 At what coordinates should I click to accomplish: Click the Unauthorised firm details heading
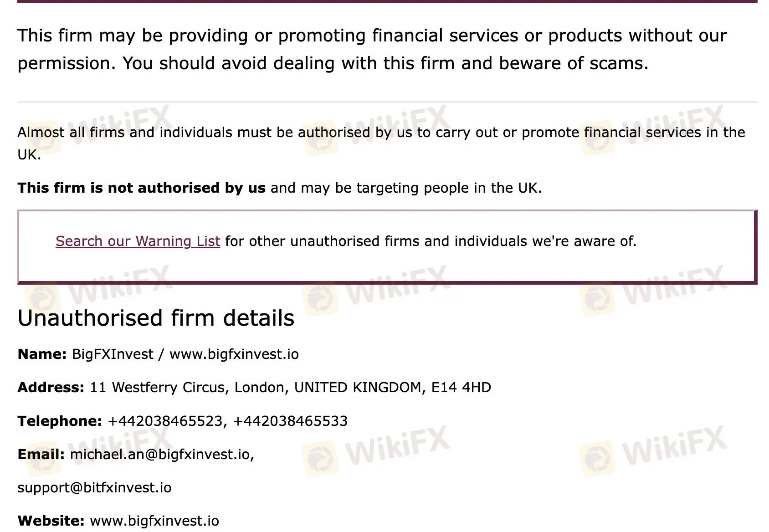[156, 318]
